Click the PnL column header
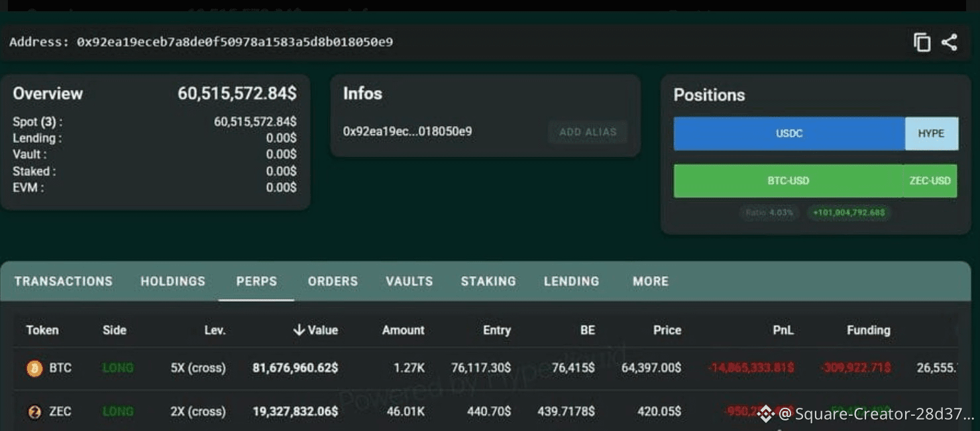Viewport: 980px width, 431px height. tap(783, 330)
